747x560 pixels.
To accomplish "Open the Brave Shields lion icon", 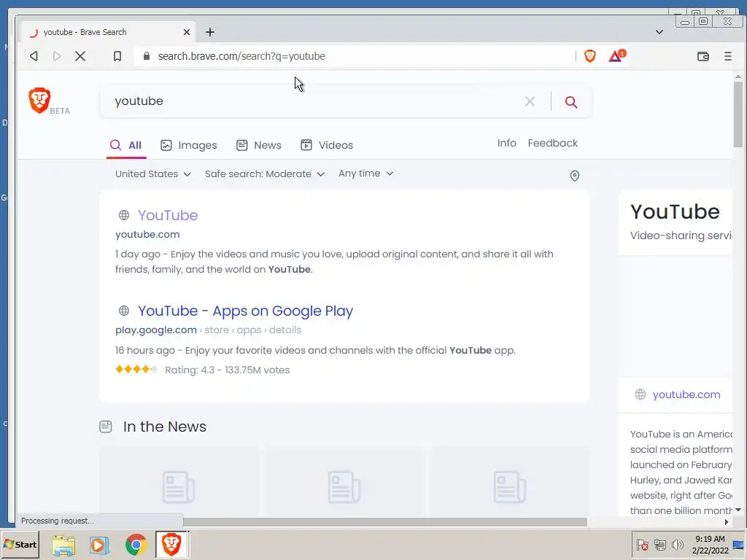I will [x=589, y=56].
